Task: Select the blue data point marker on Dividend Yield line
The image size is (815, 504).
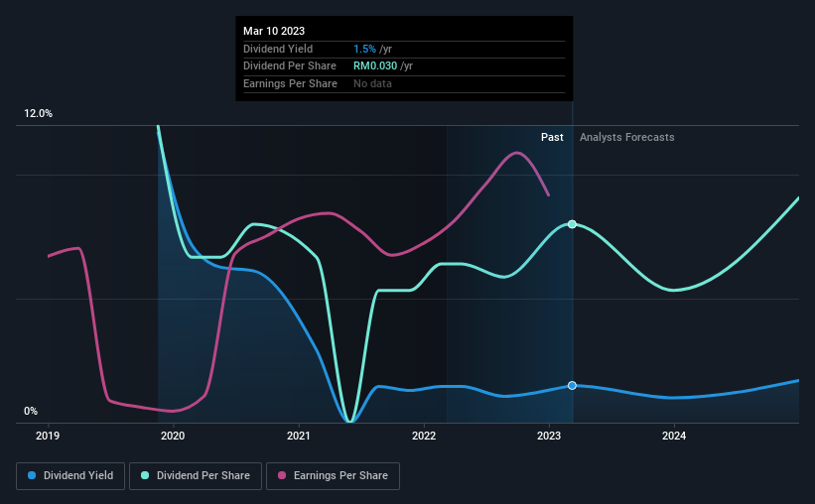Action: (x=572, y=386)
